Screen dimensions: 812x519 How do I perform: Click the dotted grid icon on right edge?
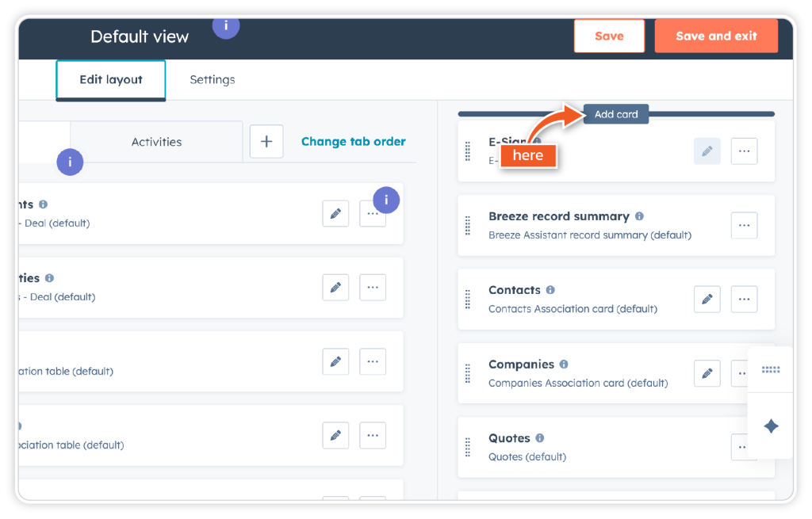770,370
